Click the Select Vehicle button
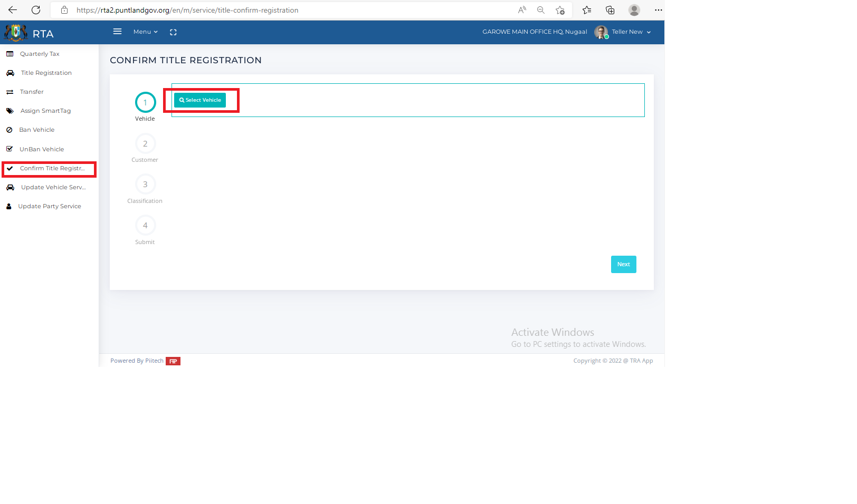The image size is (857, 504). tap(200, 100)
